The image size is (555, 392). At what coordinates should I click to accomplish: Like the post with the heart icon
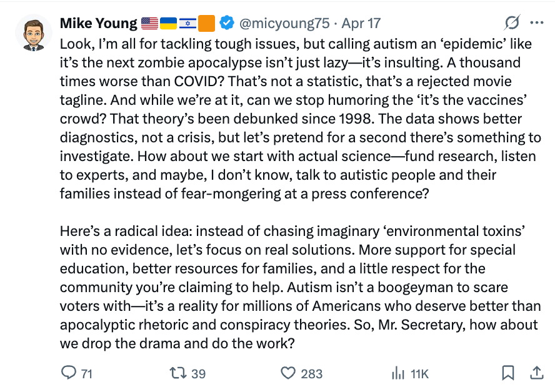pyautogui.click(x=287, y=373)
